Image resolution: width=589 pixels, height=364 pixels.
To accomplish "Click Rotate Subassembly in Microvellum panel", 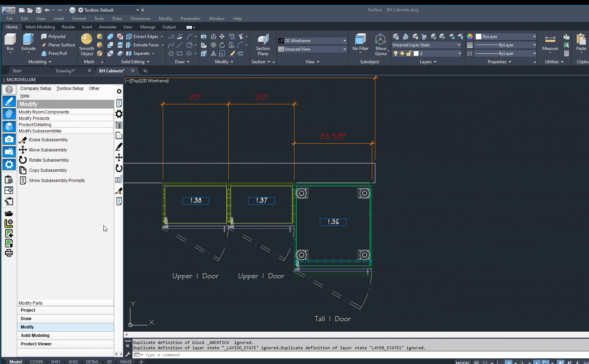I will (49, 160).
